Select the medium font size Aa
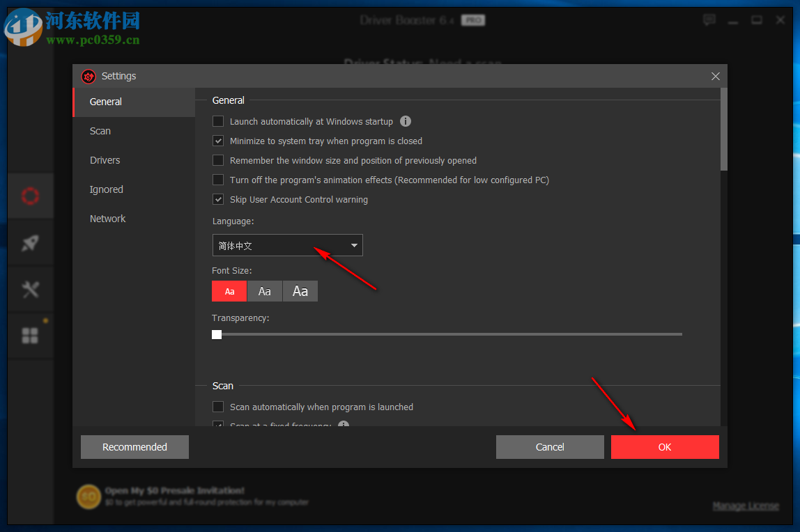 pos(264,292)
